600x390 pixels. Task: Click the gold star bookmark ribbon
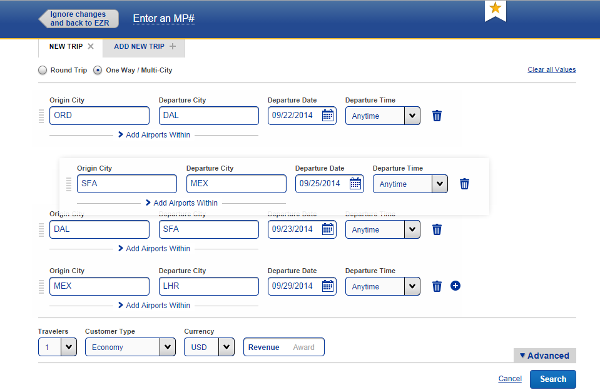point(496,10)
